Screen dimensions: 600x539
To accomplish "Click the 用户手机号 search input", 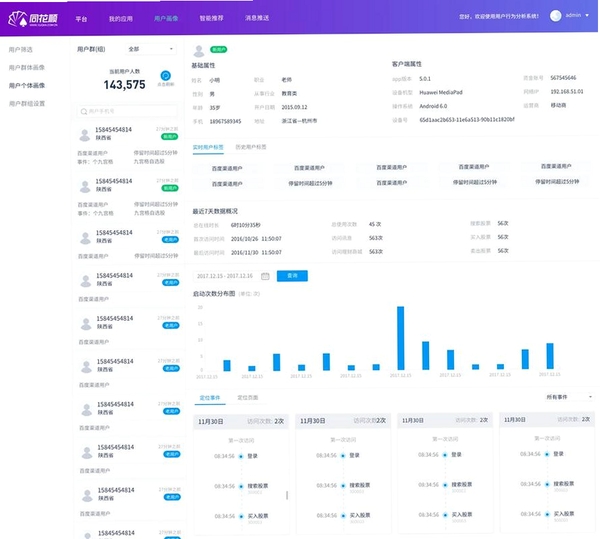I will pos(127,111).
